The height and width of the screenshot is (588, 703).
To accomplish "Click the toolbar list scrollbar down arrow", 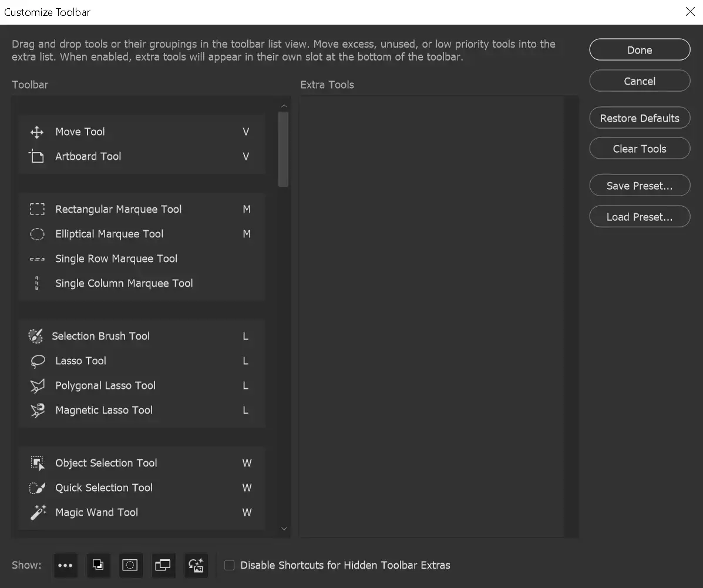I will coord(284,528).
